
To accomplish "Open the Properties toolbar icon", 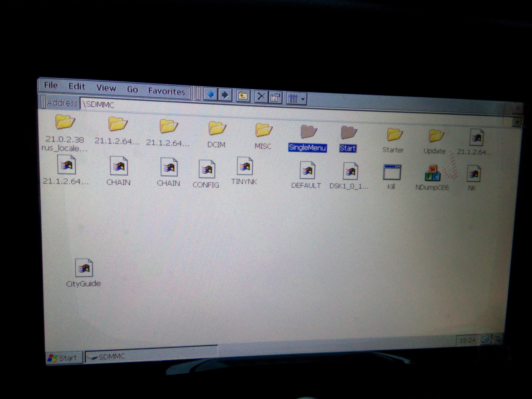I will tap(275, 98).
